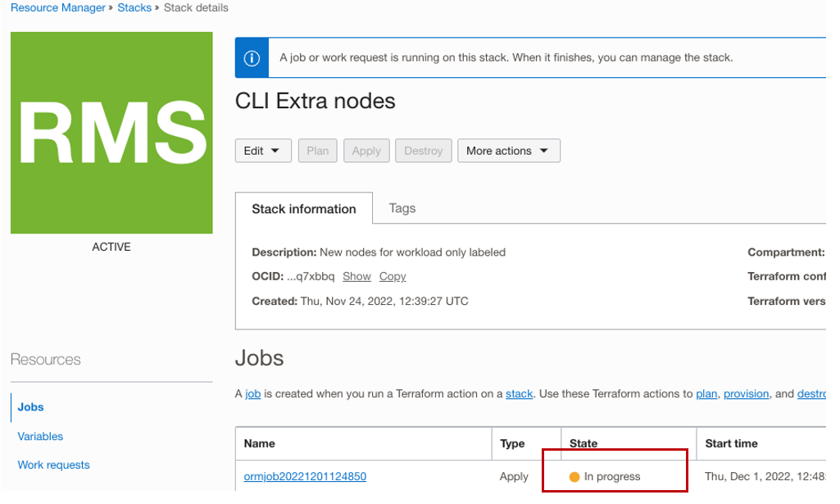
Task: Go to Resource Manager breadcrumb
Action: point(58,8)
